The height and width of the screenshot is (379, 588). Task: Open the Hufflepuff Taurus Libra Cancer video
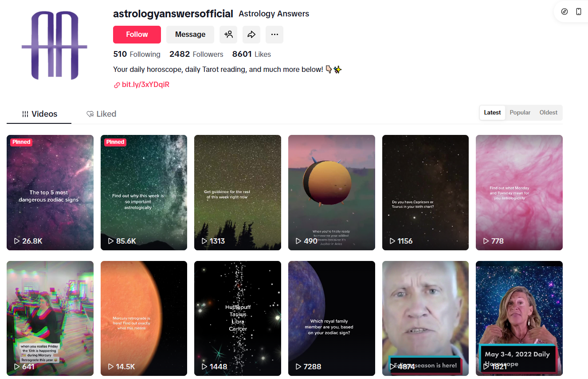coord(238,318)
